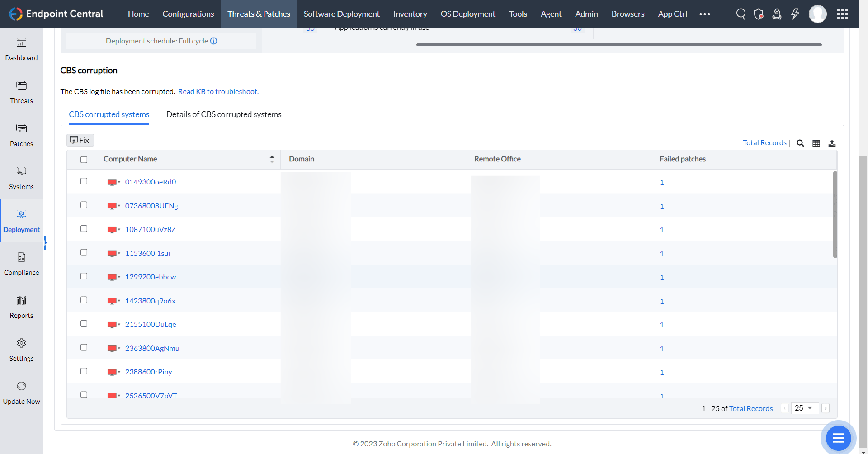This screenshot has width=868, height=454.
Task: Open the apps grid icon in the top-right corner
Action: 842,14
